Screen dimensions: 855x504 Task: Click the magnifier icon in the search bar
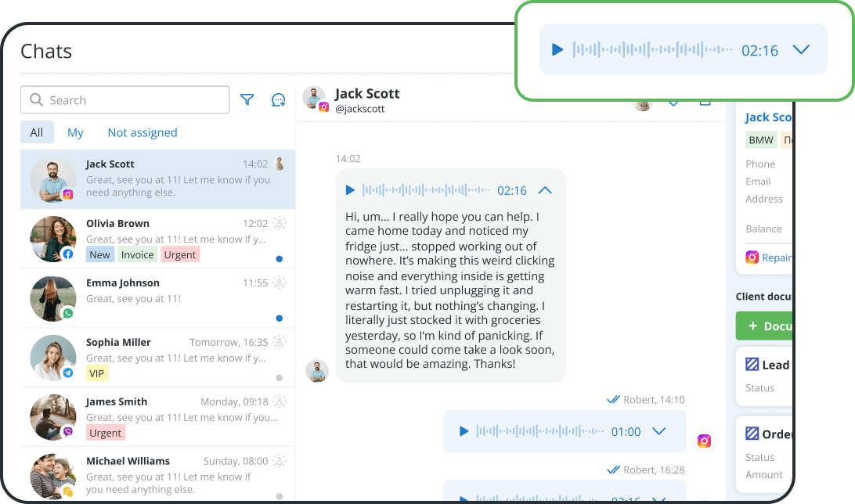[x=36, y=99]
